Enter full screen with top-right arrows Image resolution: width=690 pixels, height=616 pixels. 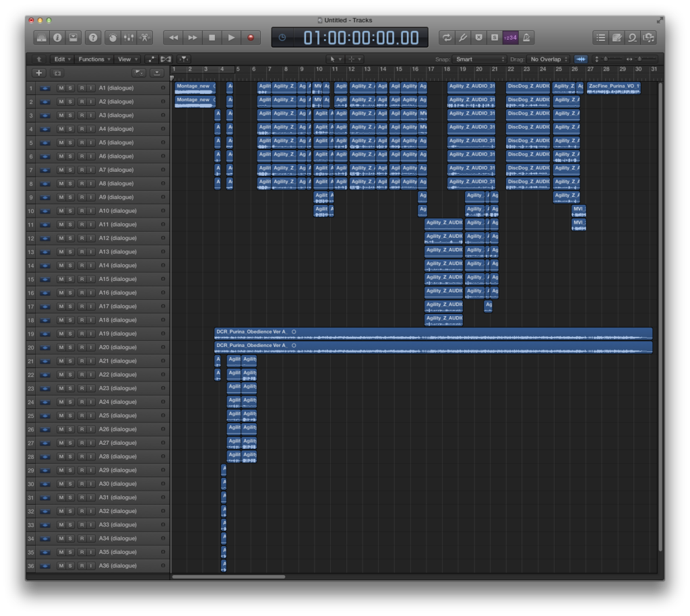click(659, 20)
